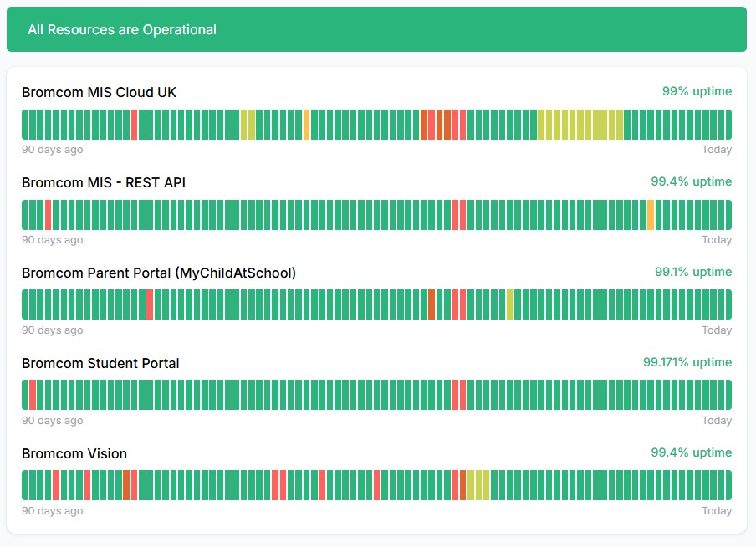Select the Bromcom Vision resource title
Image resolution: width=756 pixels, height=547 pixels.
tap(74, 453)
